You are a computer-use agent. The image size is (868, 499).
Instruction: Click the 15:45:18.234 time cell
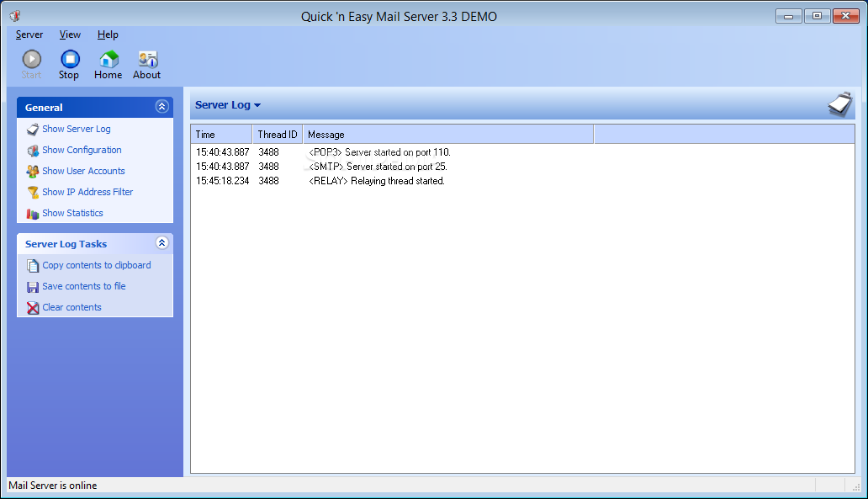[223, 181]
